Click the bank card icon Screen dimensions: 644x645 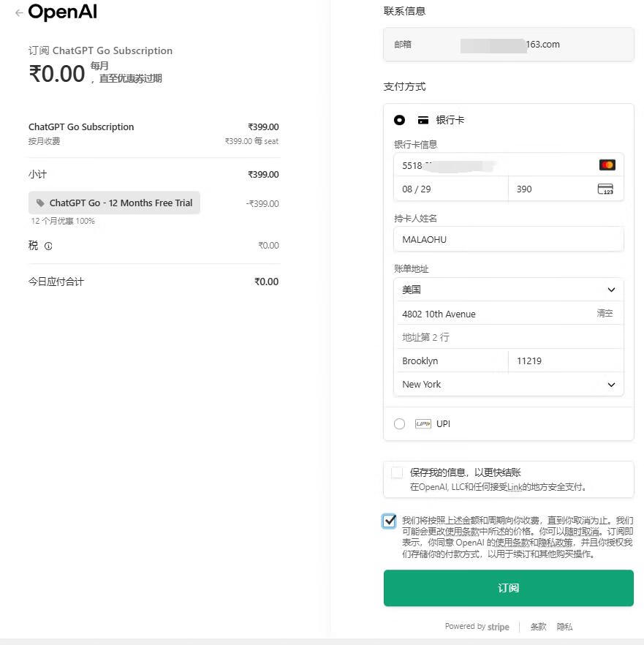[x=423, y=120]
